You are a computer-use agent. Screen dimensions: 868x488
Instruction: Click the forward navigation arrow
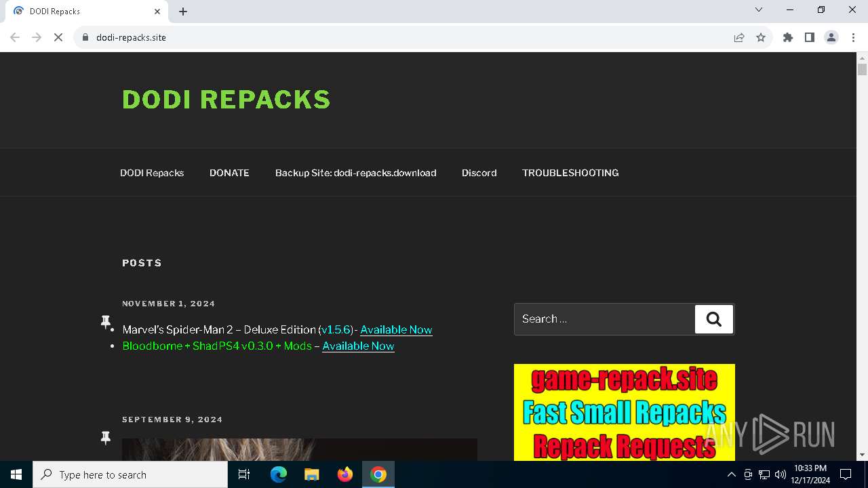[37, 37]
